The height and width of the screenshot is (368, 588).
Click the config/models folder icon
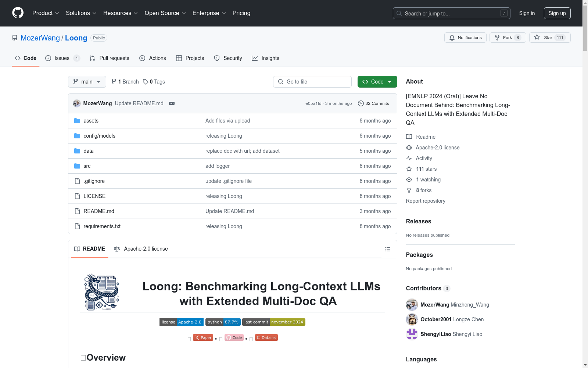point(77,136)
